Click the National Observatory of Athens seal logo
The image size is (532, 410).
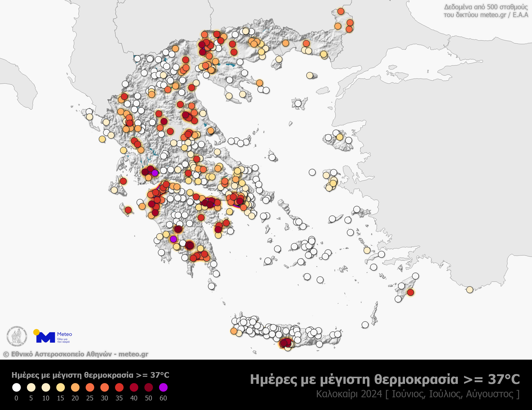coord(17,336)
